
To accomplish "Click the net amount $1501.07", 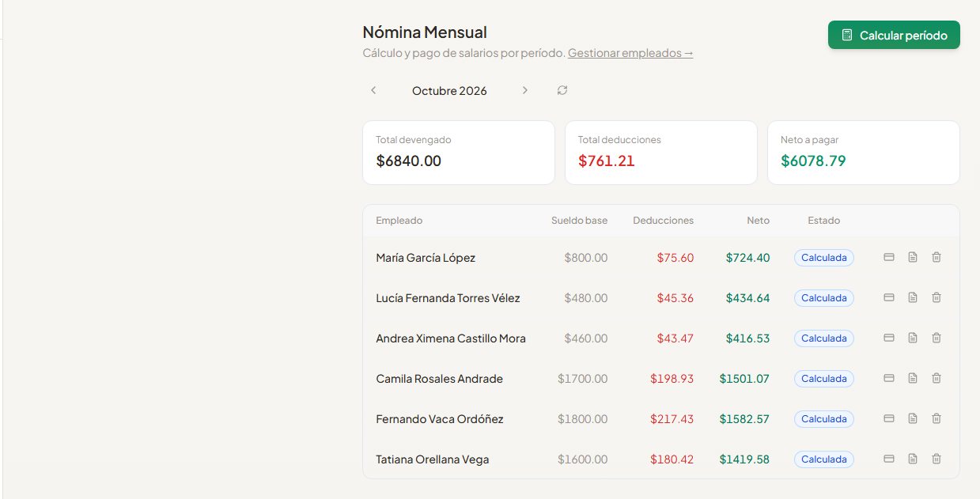I will 744,379.
